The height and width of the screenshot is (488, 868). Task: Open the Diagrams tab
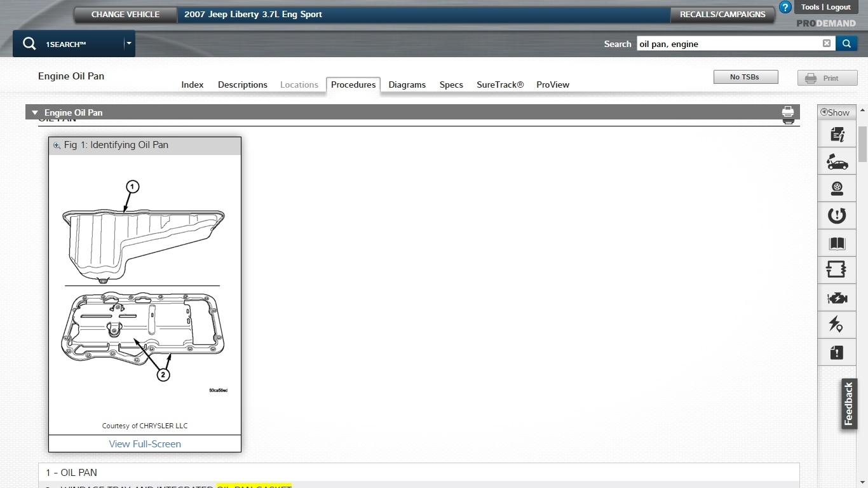click(407, 85)
